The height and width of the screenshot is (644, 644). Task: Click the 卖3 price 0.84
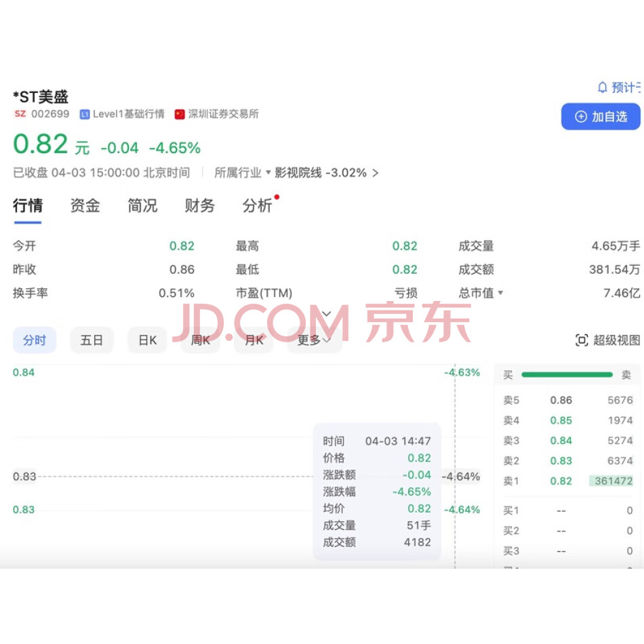point(561,440)
